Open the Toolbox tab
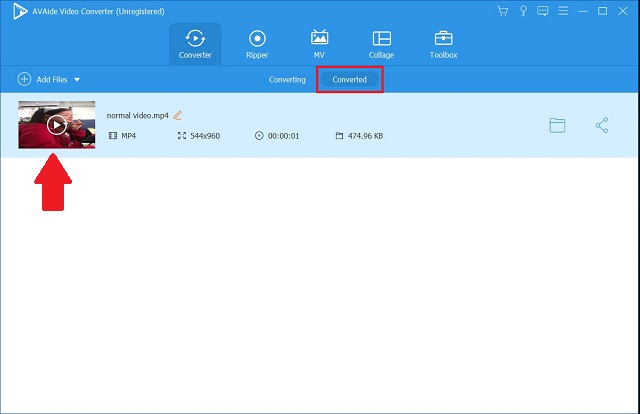 click(x=443, y=44)
